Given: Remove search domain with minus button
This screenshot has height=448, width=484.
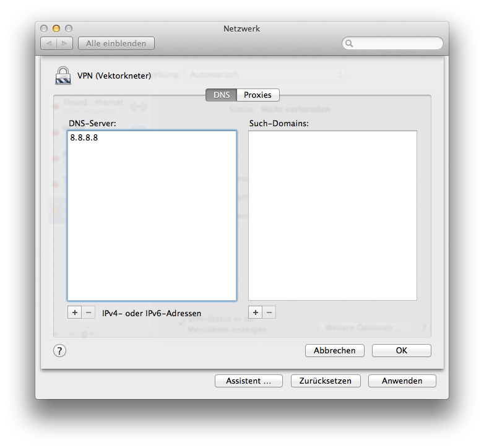Looking at the screenshot, I should pos(269,312).
